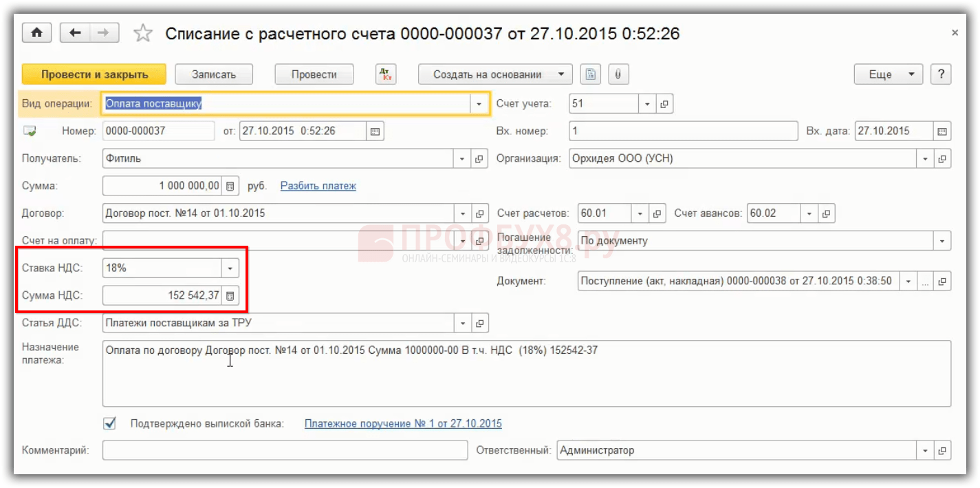Open Погашение задолженности dropdown list

tap(941, 241)
